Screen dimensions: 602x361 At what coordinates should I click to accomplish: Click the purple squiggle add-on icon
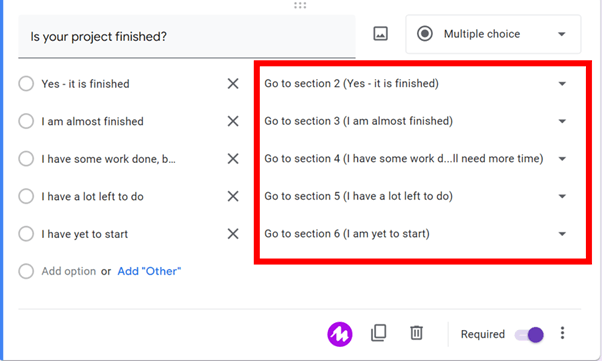point(340,334)
